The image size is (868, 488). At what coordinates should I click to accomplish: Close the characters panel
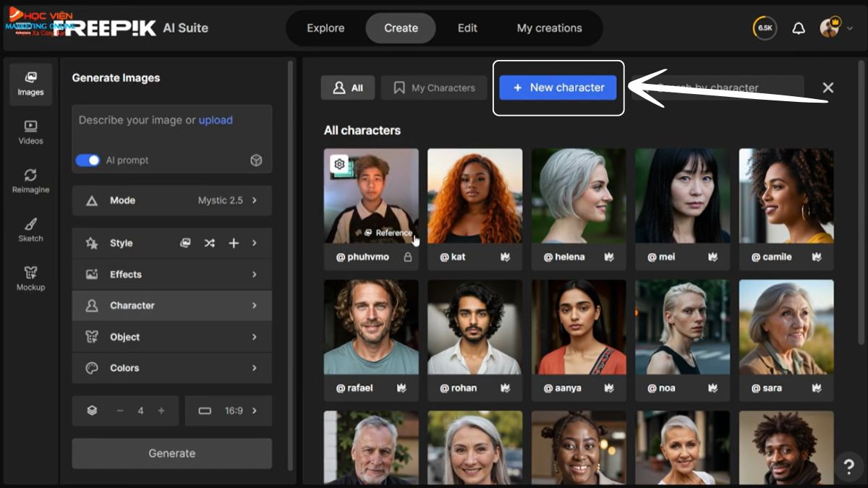click(x=828, y=87)
